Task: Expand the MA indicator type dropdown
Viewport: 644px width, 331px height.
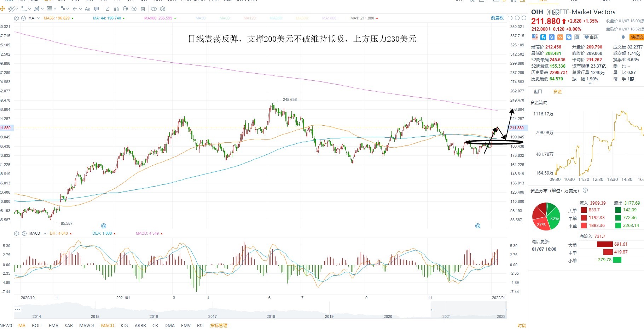Action: tap(39, 18)
